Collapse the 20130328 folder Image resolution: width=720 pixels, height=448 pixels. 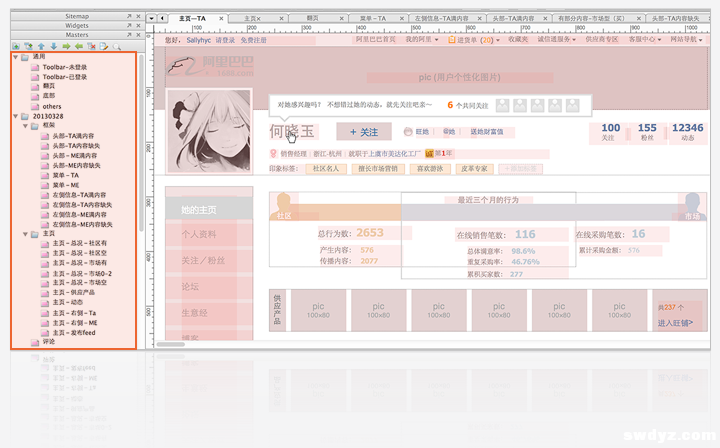coord(14,116)
